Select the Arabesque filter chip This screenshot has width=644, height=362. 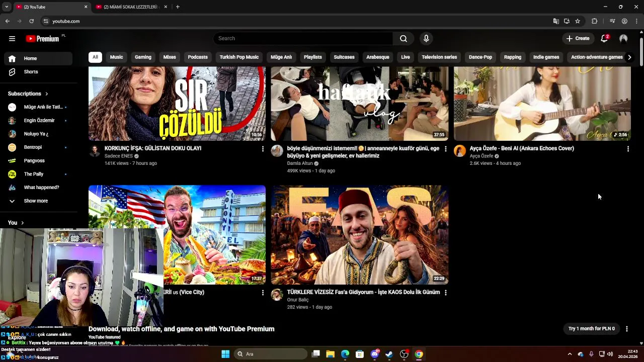(x=378, y=57)
